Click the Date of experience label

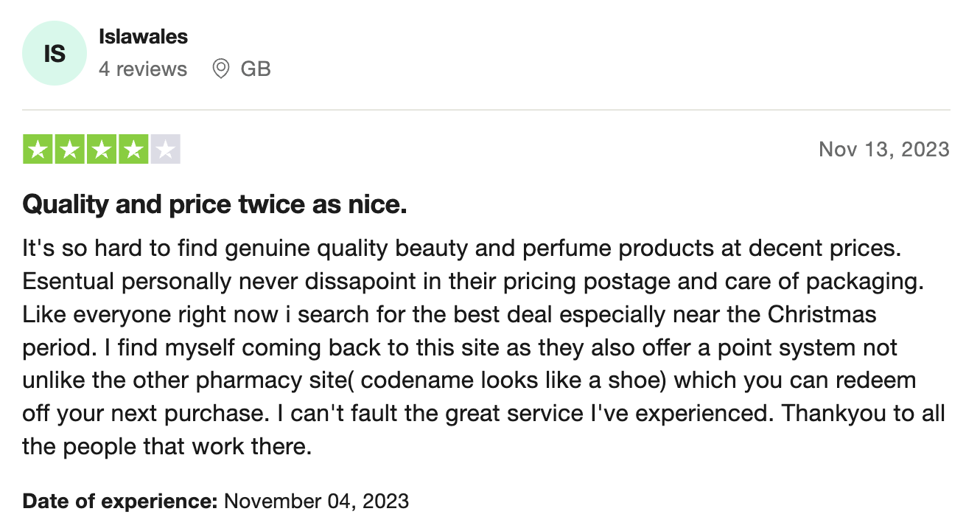pos(120,502)
